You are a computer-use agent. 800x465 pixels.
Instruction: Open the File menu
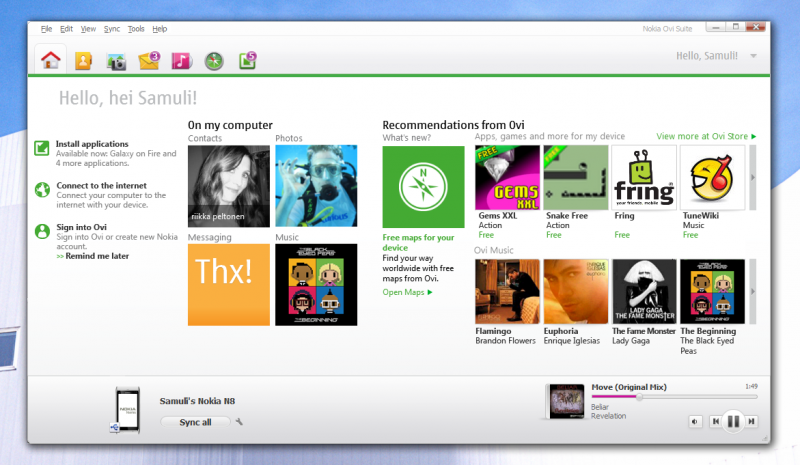click(x=46, y=29)
